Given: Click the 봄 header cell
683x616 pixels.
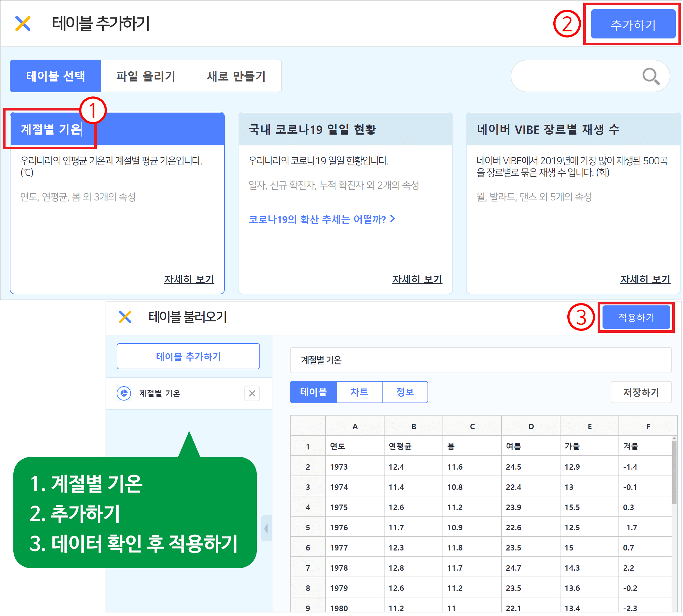Looking at the screenshot, I should click(472, 447).
